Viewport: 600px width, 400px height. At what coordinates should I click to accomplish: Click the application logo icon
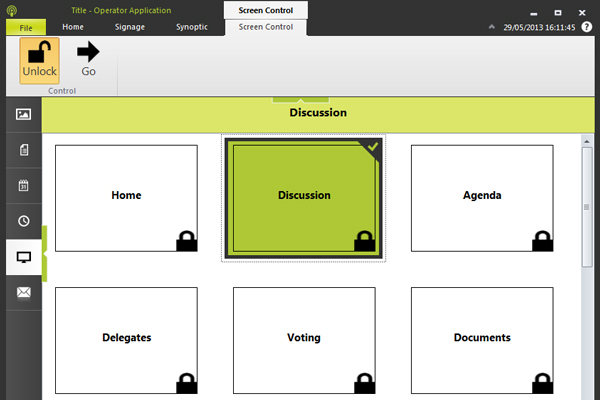(12, 10)
